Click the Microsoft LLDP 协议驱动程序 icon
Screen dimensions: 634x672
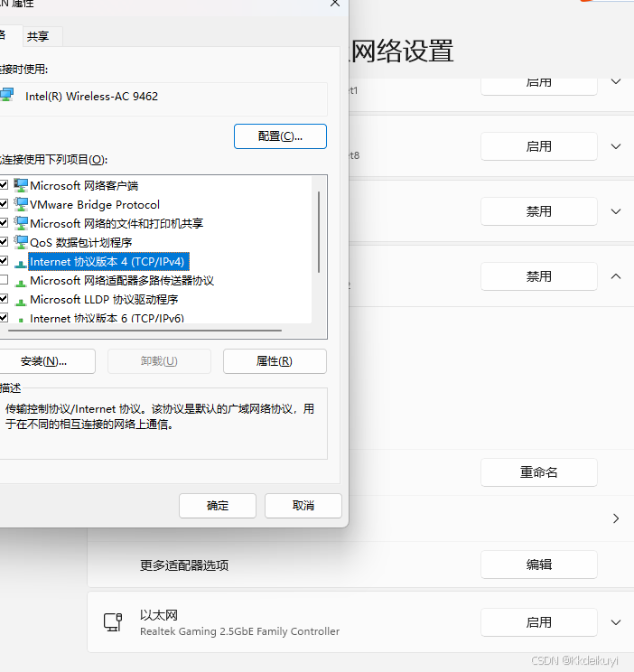click(21, 299)
